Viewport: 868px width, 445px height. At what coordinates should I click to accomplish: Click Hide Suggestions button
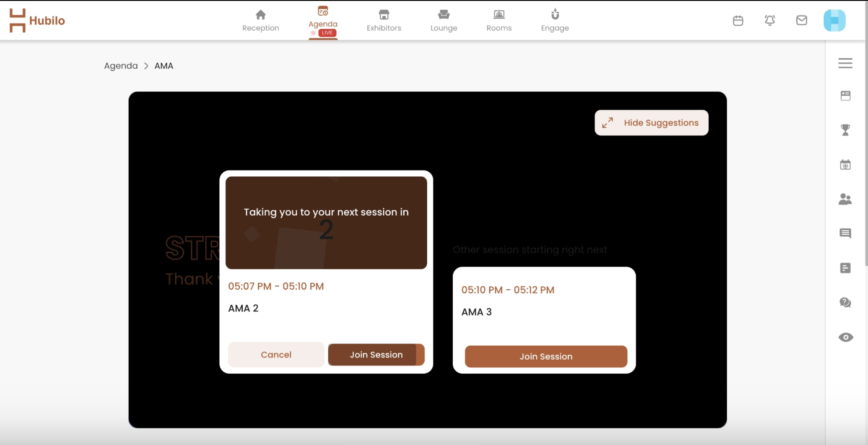coord(651,123)
